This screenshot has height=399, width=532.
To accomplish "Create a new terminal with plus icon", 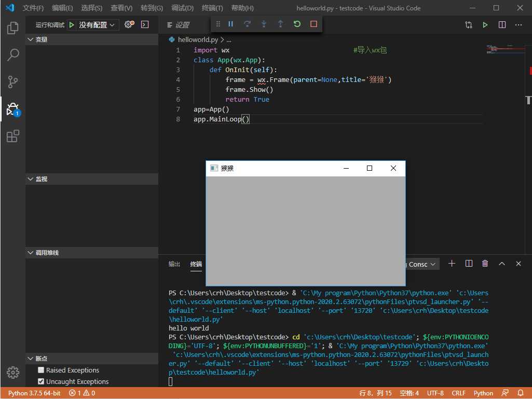I will click(x=452, y=264).
